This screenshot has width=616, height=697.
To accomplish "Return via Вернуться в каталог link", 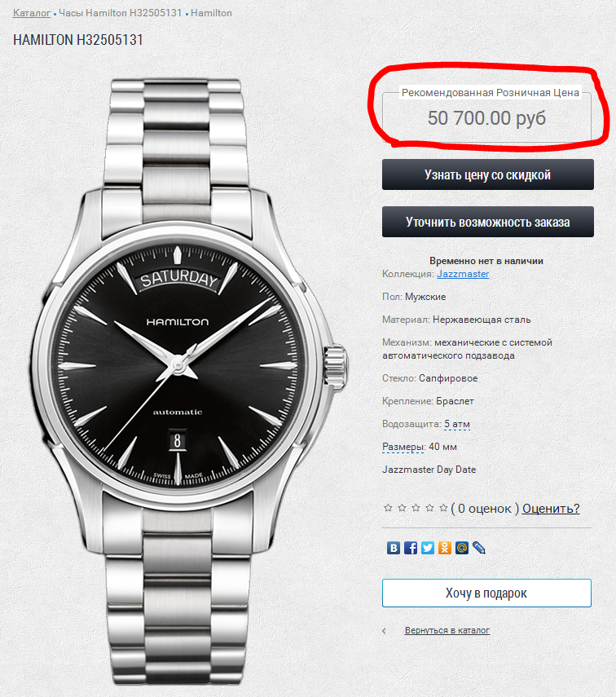I will [447, 630].
